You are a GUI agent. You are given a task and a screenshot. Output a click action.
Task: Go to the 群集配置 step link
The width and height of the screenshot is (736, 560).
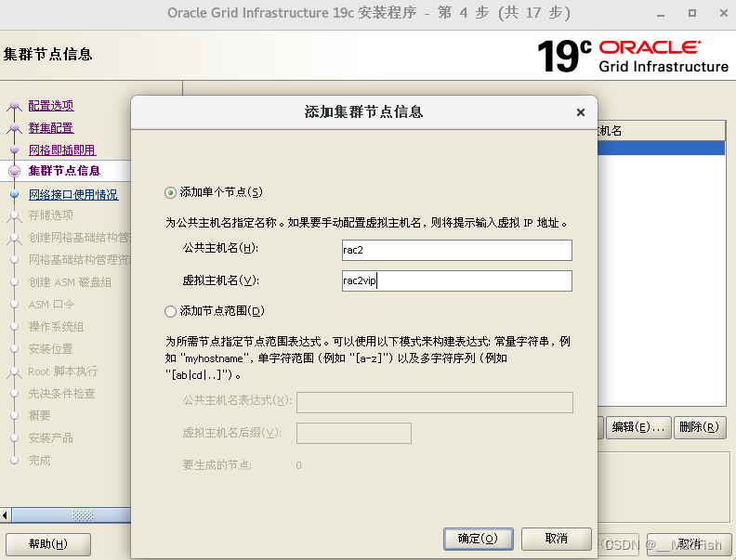(x=51, y=128)
